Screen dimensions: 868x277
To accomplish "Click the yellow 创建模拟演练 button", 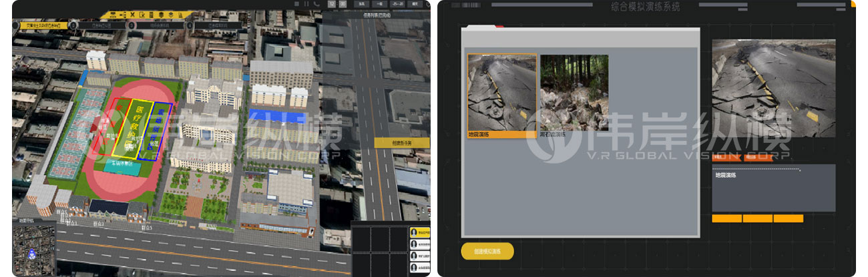I will coord(487,252).
